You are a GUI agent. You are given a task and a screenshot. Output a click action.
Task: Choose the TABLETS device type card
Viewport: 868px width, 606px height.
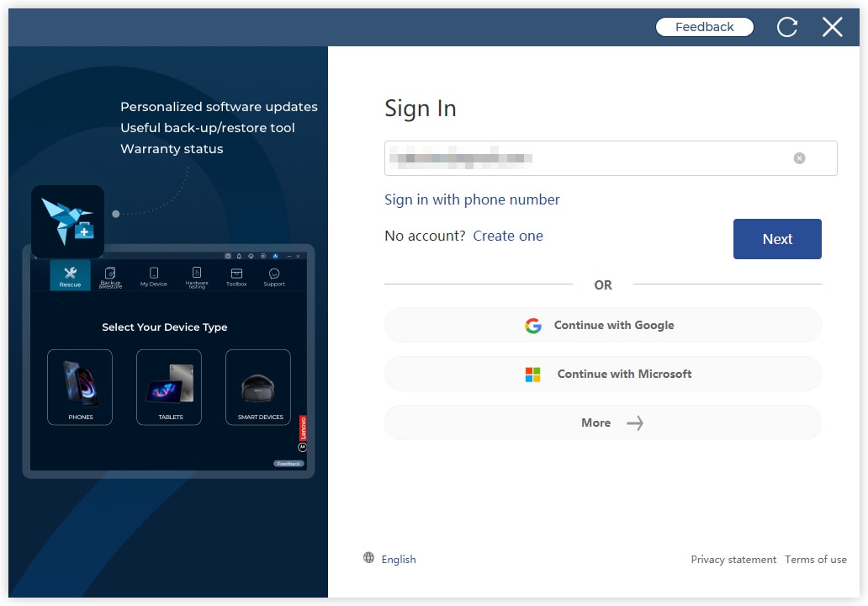[x=169, y=387]
